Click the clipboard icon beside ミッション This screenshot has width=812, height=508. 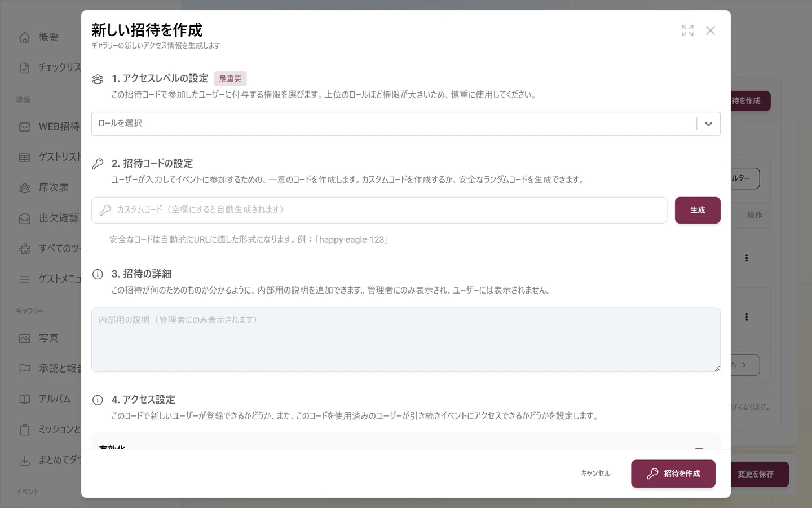click(25, 430)
